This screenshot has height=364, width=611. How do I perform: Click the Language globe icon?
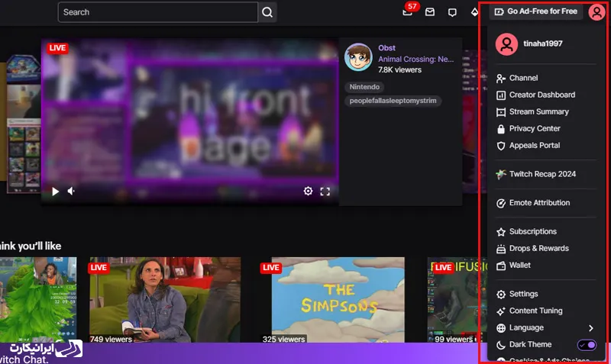(501, 328)
